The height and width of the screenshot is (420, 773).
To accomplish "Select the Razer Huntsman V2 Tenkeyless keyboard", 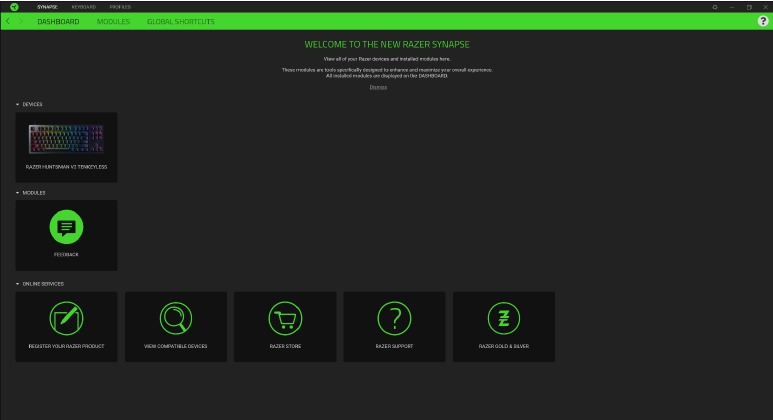I will coord(66,147).
